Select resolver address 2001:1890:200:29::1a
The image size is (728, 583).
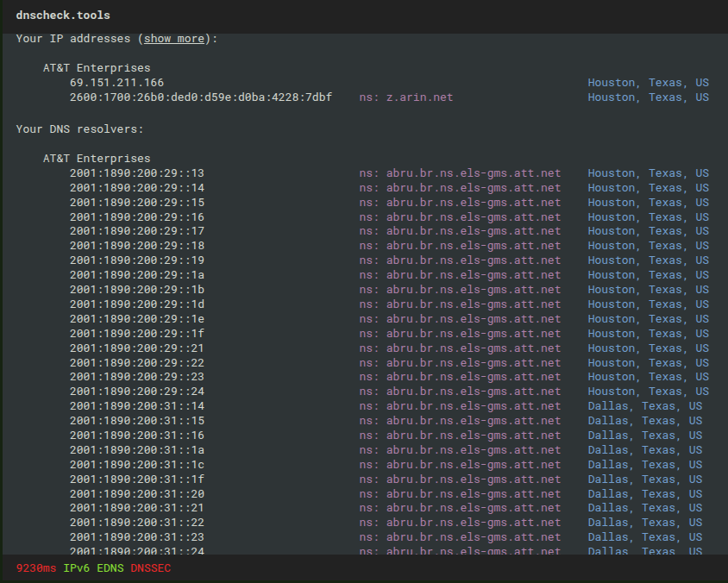tap(137, 275)
